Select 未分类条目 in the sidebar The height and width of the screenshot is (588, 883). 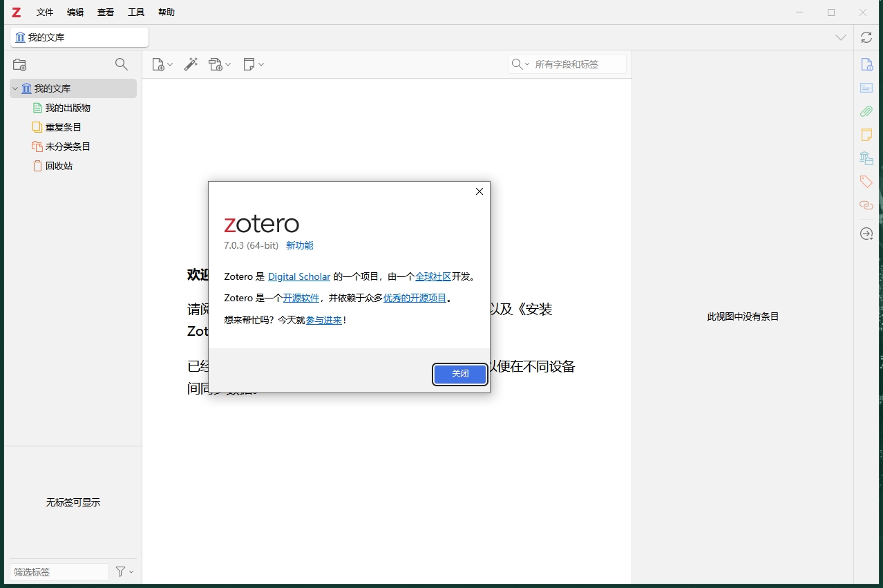point(68,146)
